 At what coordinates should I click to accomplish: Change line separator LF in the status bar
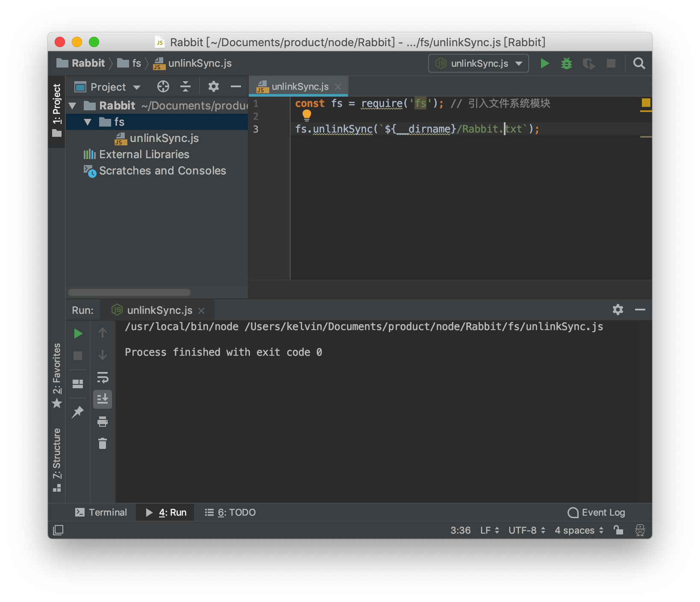point(489,530)
